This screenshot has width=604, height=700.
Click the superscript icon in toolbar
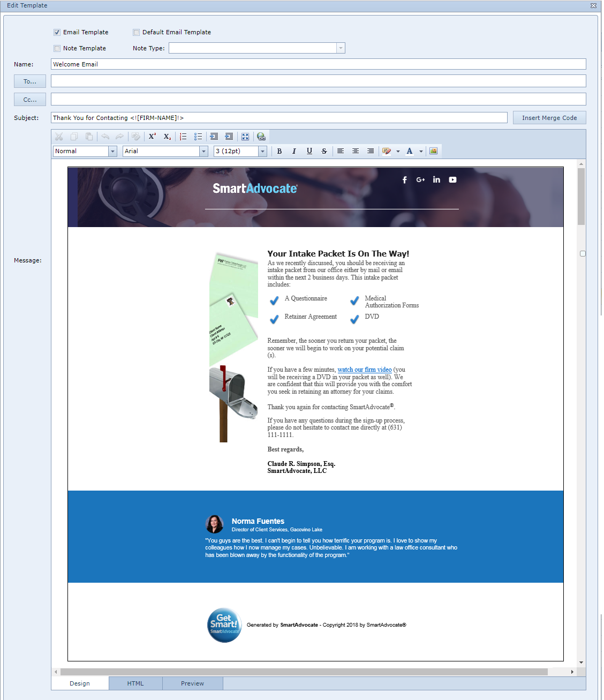(x=153, y=137)
